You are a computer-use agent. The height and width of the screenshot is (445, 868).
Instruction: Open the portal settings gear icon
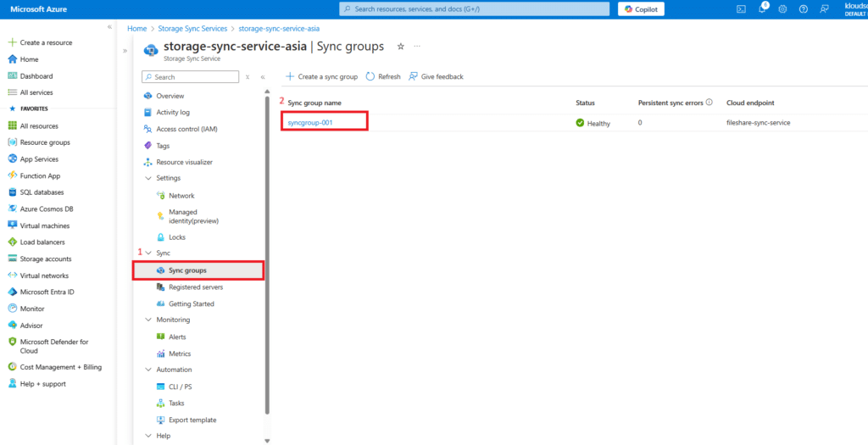(782, 9)
